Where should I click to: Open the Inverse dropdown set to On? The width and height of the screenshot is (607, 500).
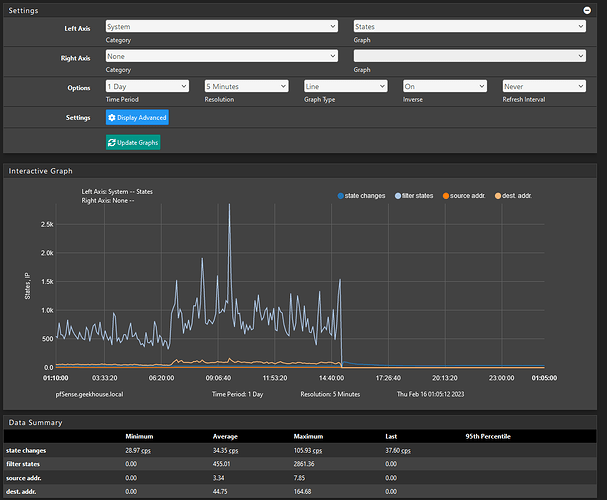(444, 87)
